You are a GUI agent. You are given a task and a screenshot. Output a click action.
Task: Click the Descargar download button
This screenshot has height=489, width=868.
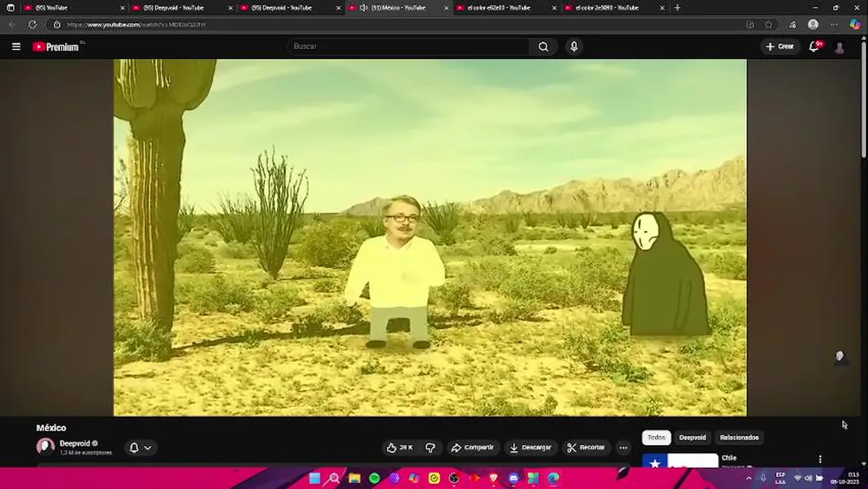pos(530,448)
